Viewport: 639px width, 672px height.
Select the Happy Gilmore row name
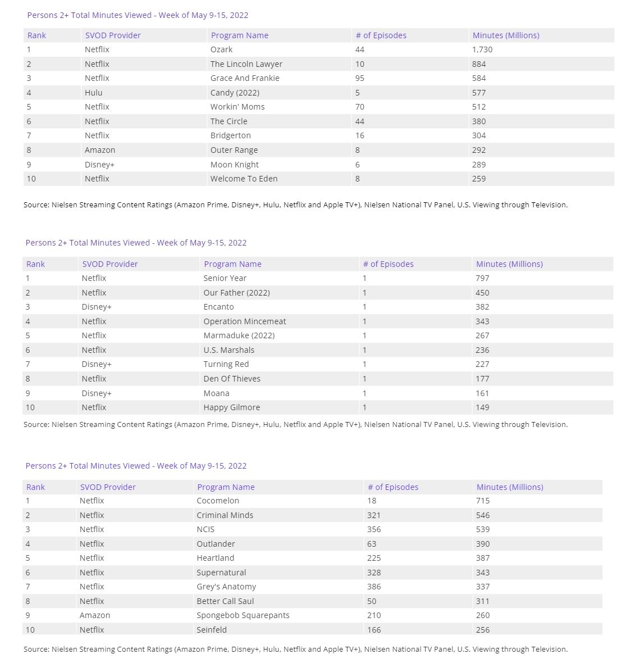pyautogui.click(x=231, y=407)
